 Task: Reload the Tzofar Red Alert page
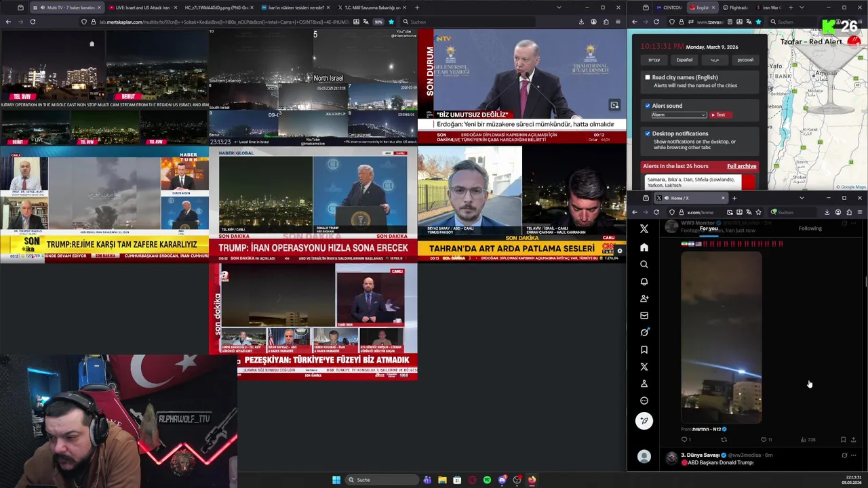point(656,22)
